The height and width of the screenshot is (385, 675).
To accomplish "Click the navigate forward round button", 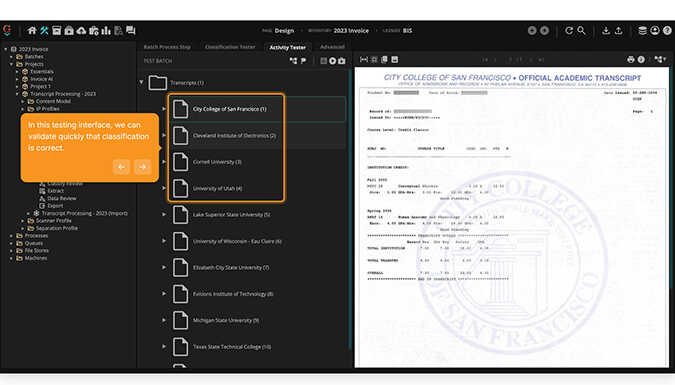I will click(x=545, y=31).
